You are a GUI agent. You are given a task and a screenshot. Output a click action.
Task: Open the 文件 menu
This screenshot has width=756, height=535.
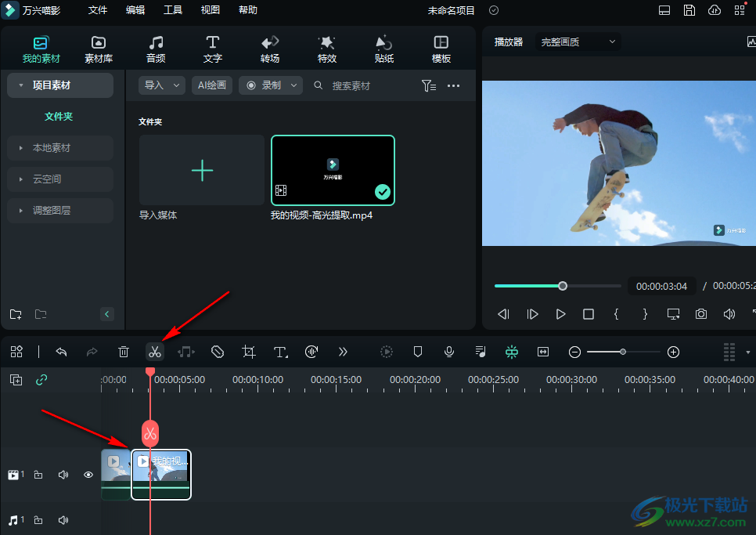click(x=98, y=10)
